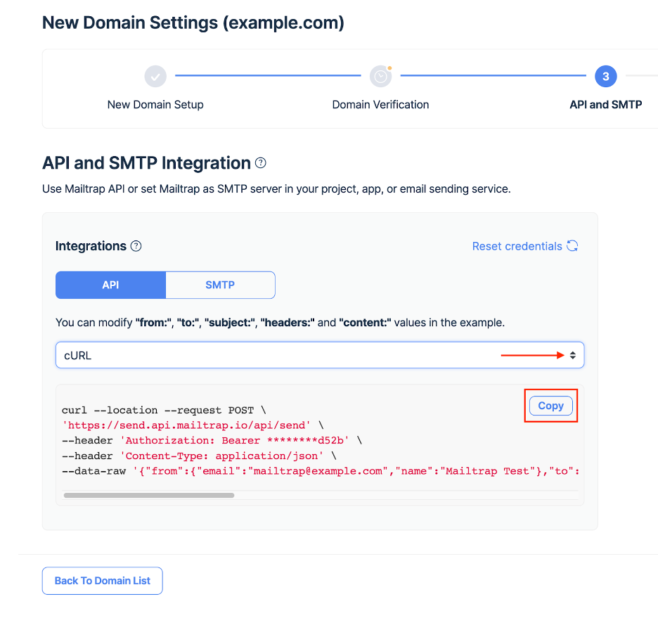
Task: Click the refresh icon beside Reset credentials
Action: coord(572,246)
